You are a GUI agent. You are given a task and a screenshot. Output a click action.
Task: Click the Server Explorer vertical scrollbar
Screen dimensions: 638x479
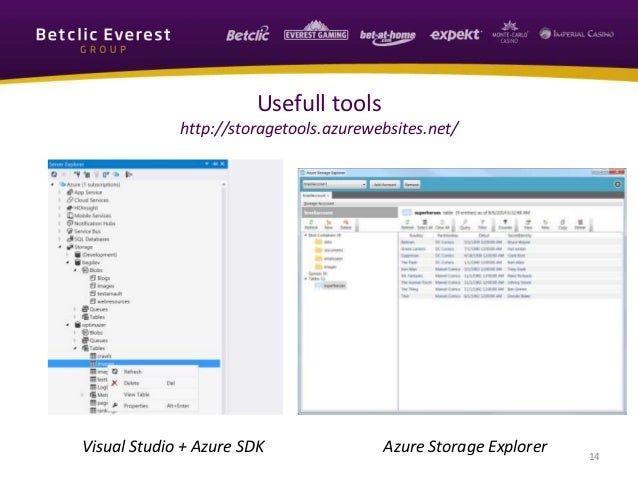tap(224, 298)
